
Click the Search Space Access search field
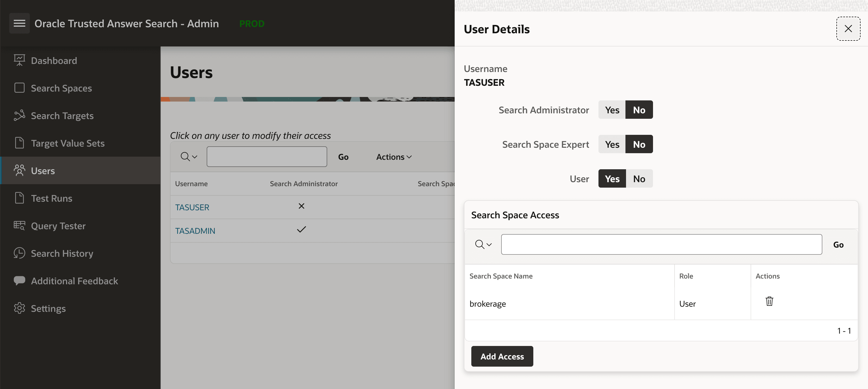pos(660,244)
